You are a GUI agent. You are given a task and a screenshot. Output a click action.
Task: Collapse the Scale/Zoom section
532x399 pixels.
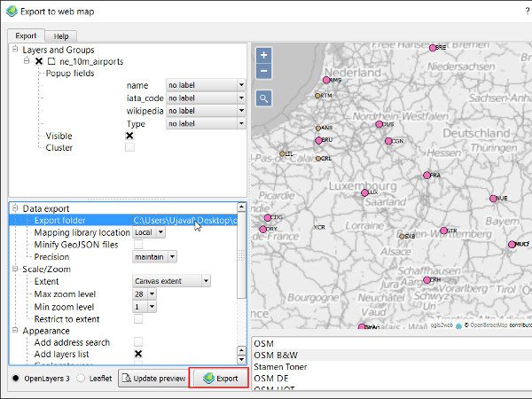tap(15, 269)
